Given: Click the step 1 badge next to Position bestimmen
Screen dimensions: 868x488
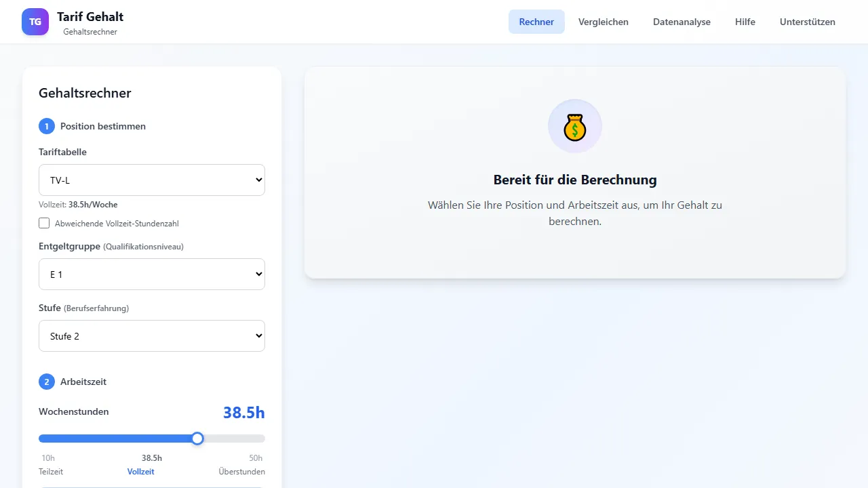Looking at the screenshot, I should click(46, 126).
